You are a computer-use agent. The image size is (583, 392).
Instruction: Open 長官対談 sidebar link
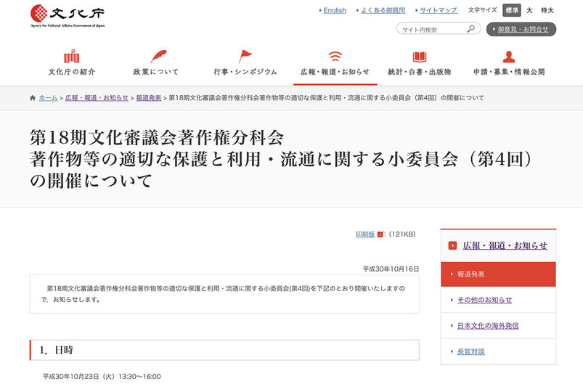point(470,351)
